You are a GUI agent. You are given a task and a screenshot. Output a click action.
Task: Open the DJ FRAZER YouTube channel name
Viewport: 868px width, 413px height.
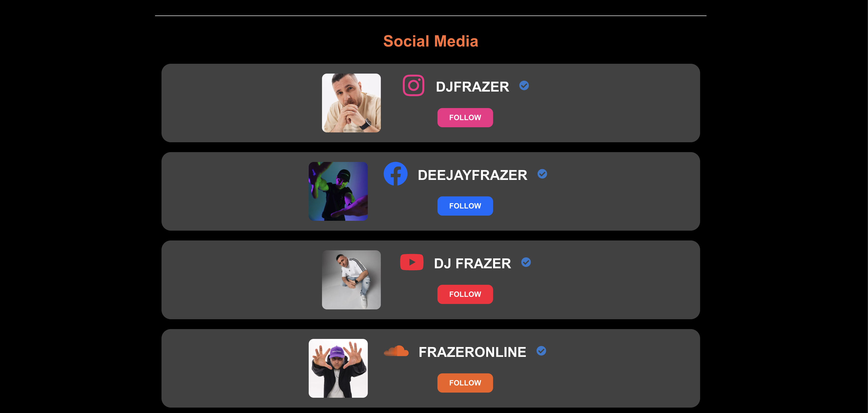472,264
